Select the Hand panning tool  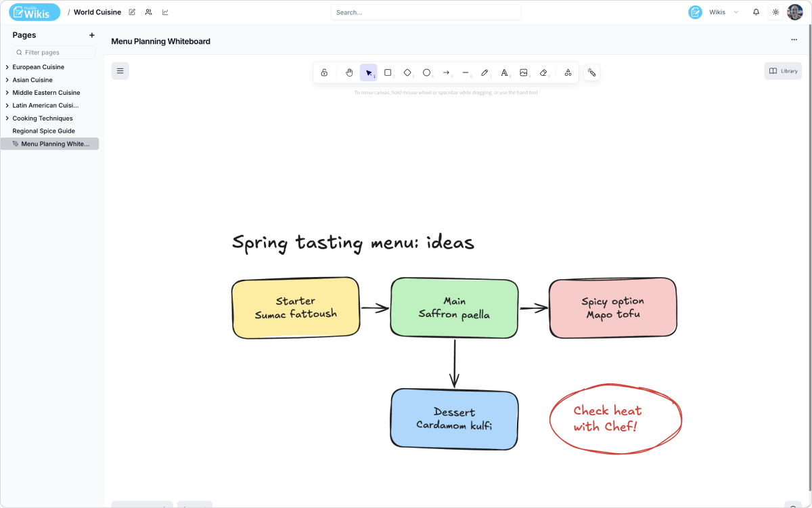click(x=349, y=72)
